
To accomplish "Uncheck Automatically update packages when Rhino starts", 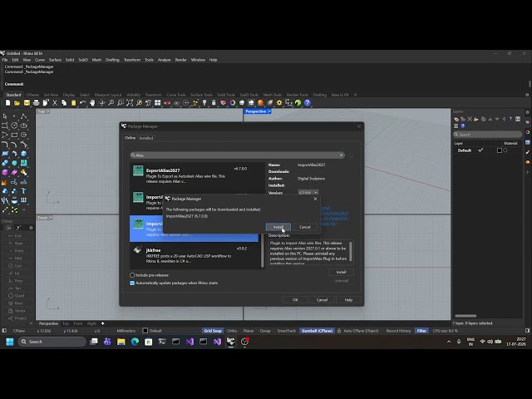I will pyautogui.click(x=132, y=283).
